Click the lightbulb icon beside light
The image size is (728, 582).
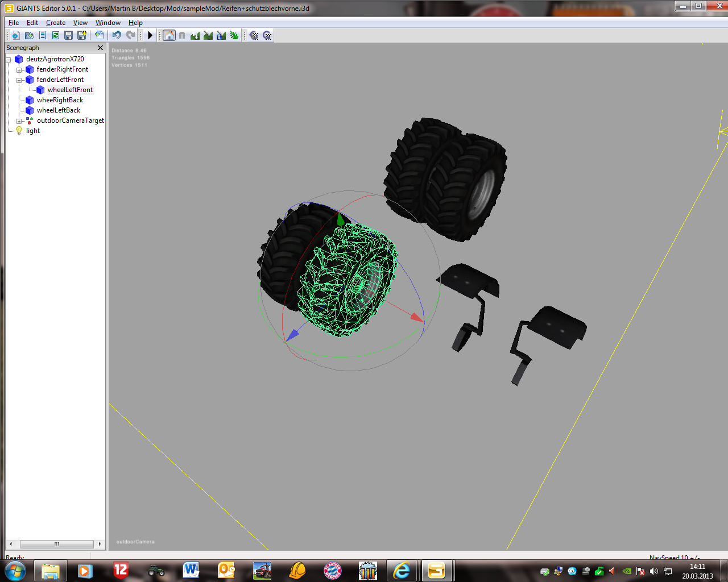(x=19, y=131)
